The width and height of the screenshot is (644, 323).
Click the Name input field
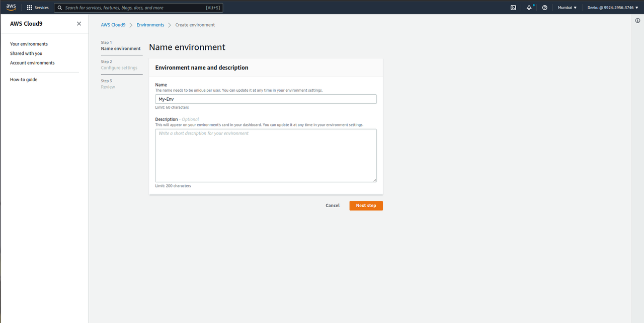[x=266, y=99]
